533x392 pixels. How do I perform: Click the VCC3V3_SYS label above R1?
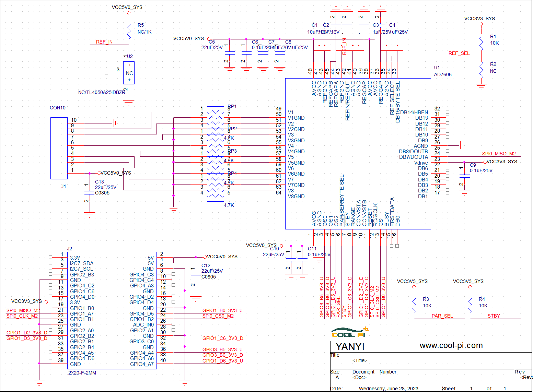click(479, 19)
